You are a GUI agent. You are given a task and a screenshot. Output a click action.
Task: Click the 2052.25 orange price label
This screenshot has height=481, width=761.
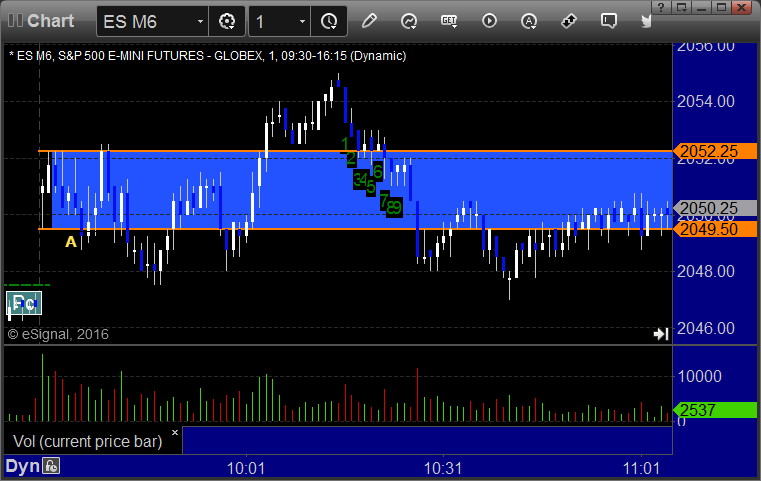(x=715, y=151)
